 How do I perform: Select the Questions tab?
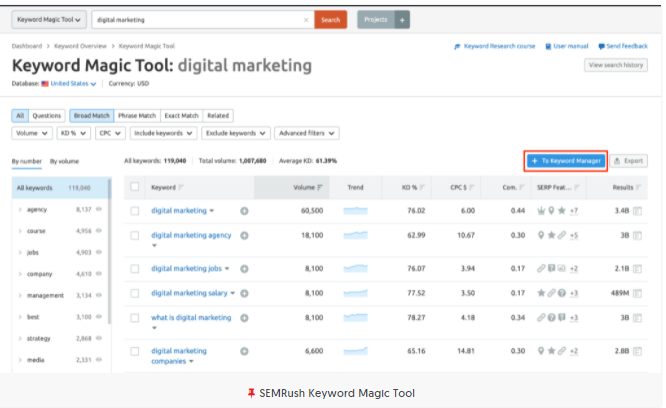point(47,115)
